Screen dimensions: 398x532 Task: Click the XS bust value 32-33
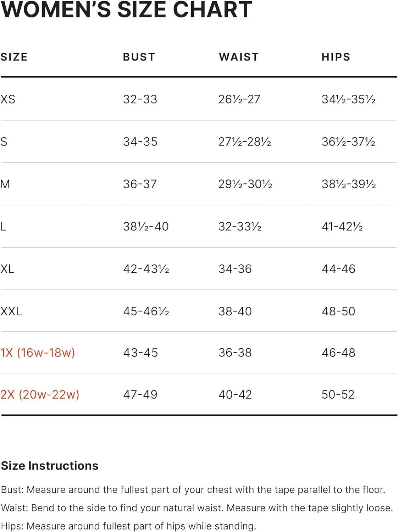click(140, 99)
